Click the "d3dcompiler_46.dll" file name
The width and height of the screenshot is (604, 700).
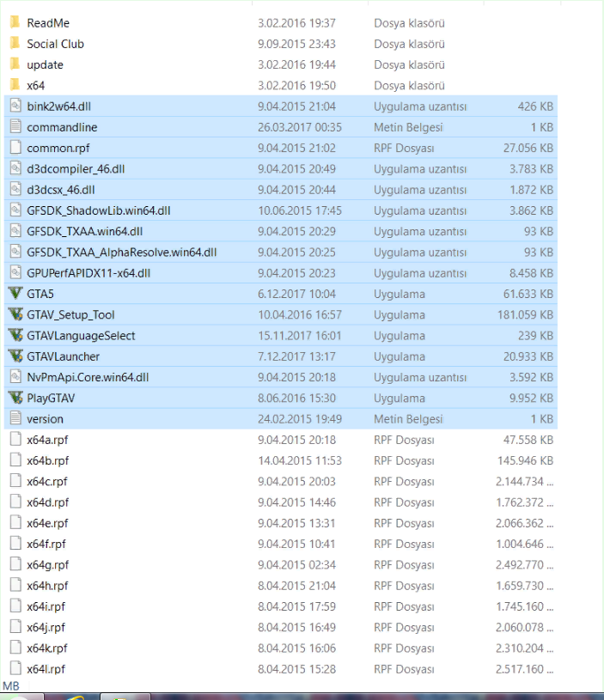point(76,168)
